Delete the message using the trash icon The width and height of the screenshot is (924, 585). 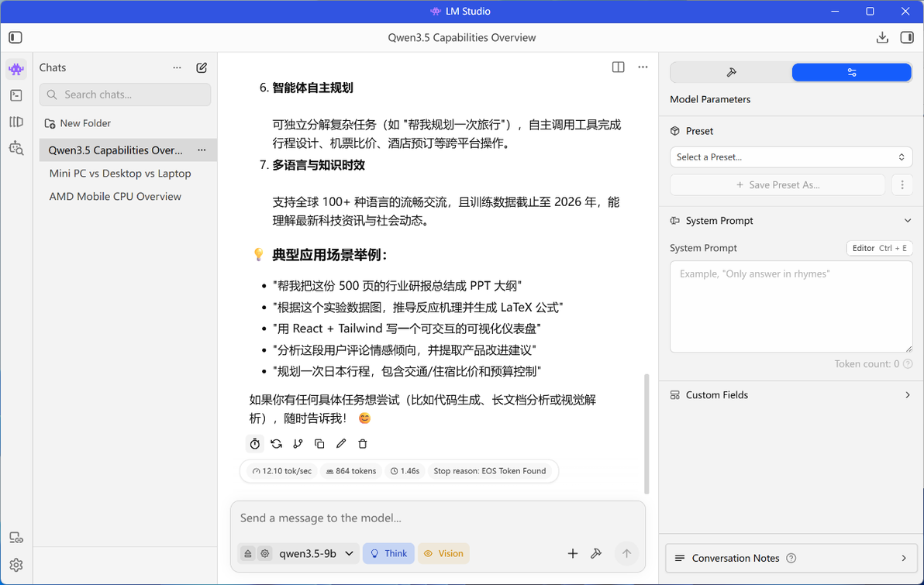point(363,444)
